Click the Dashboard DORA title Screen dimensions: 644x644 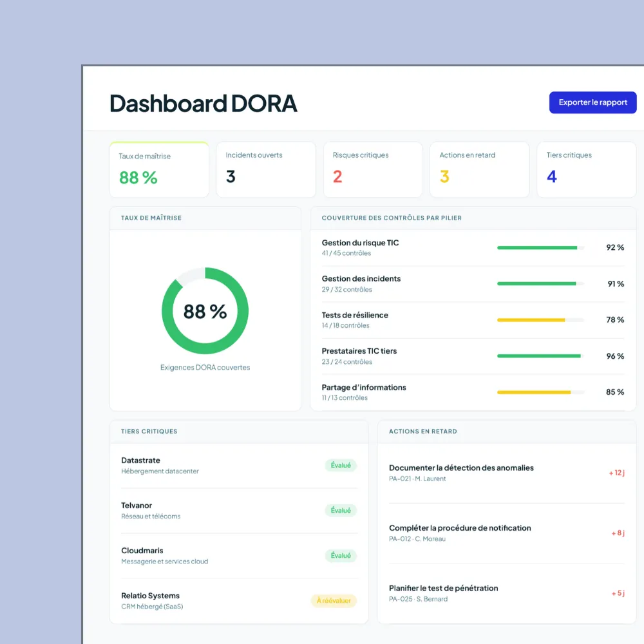204,103
